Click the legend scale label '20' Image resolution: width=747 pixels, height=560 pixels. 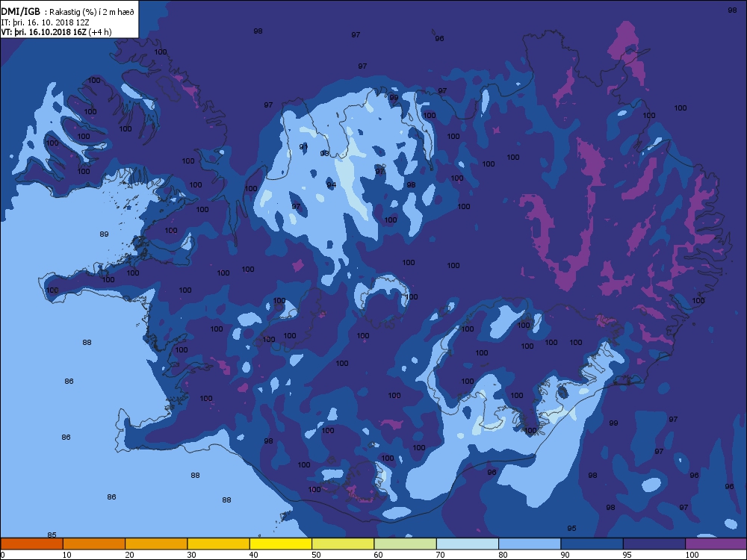pyautogui.click(x=129, y=555)
